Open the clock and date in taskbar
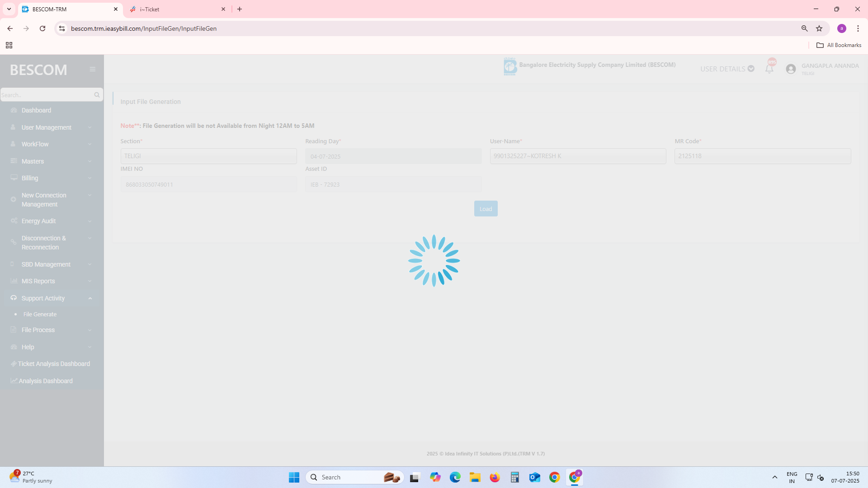 click(x=845, y=477)
